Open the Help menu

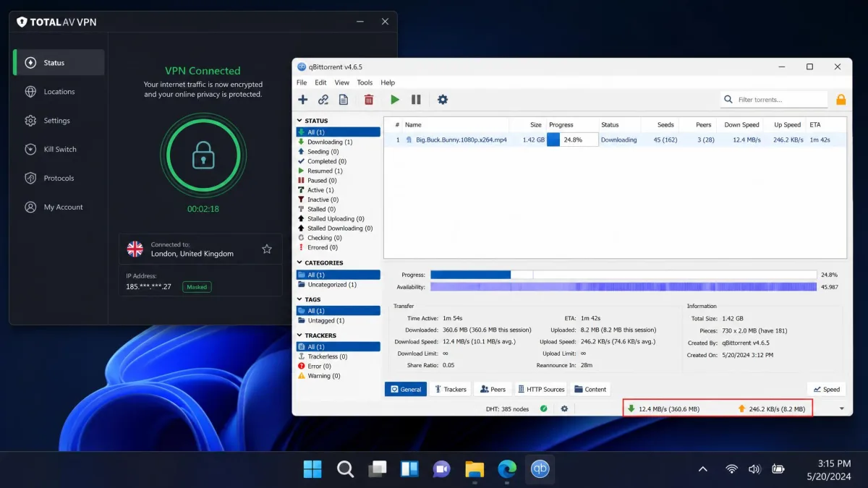coord(388,82)
